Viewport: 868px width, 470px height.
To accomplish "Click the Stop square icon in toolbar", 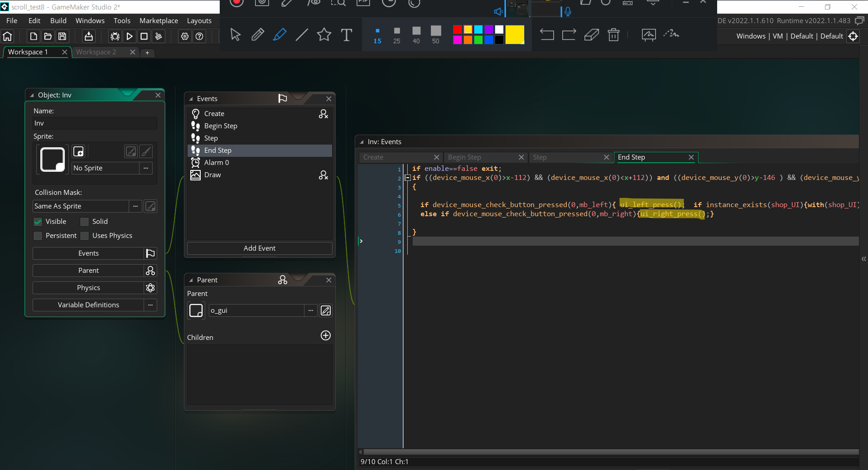I will [144, 36].
